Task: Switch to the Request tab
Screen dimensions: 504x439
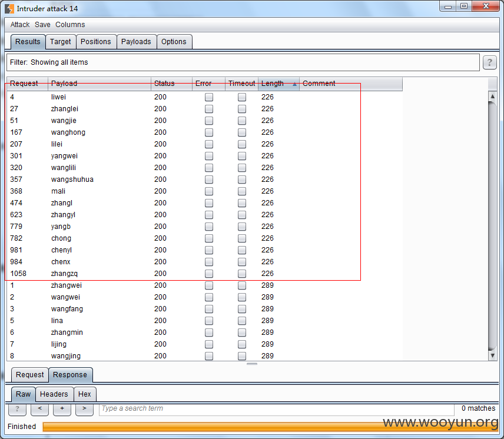Action: pos(30,375)
